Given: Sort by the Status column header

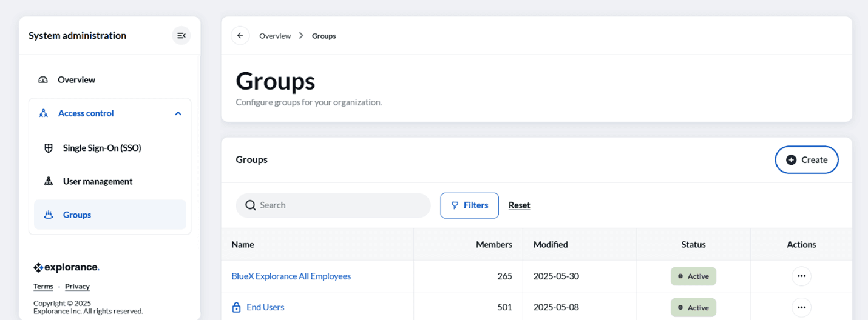Looking at the screenshot, I should tap(693, 245).
